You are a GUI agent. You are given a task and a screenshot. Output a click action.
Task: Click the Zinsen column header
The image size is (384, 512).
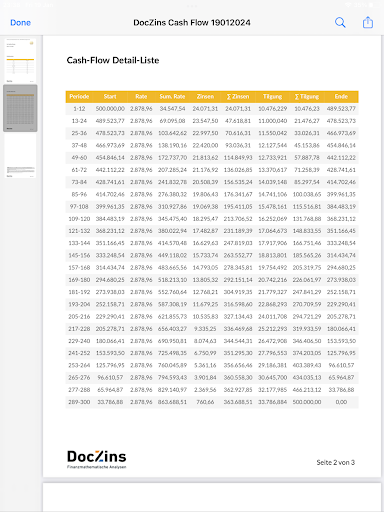(205, 97)
